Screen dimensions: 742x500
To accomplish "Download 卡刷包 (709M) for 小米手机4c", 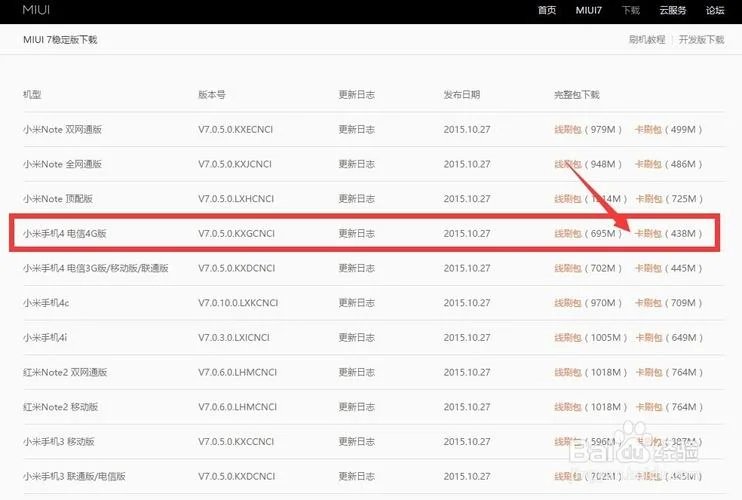I will 648,303.
